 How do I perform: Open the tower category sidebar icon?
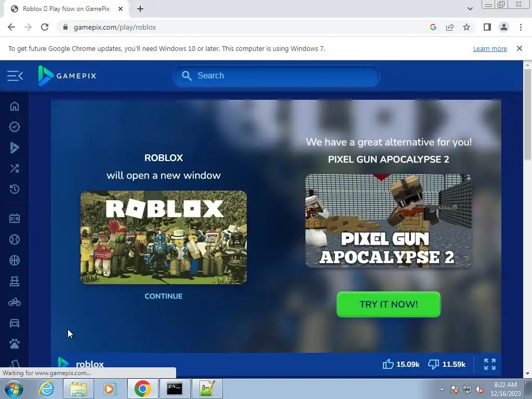pyautogui.click(x=14, y=281)
